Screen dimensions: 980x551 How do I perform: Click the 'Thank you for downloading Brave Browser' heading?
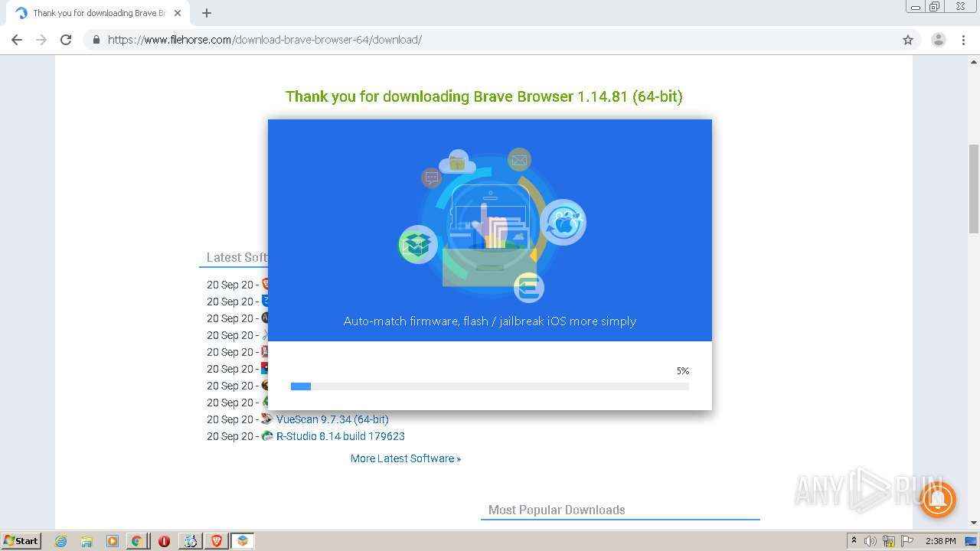click(484, 96)
